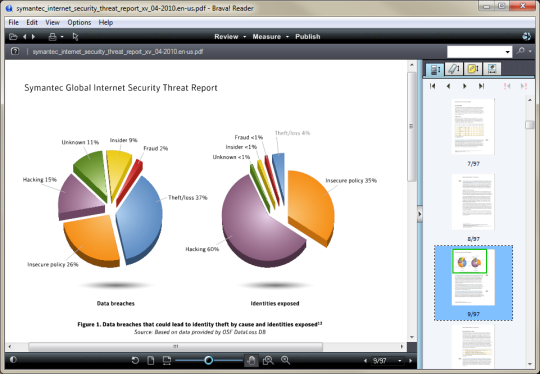Go to previous page in bottom bar
The image size is (540, 374).
click(365, 361)
